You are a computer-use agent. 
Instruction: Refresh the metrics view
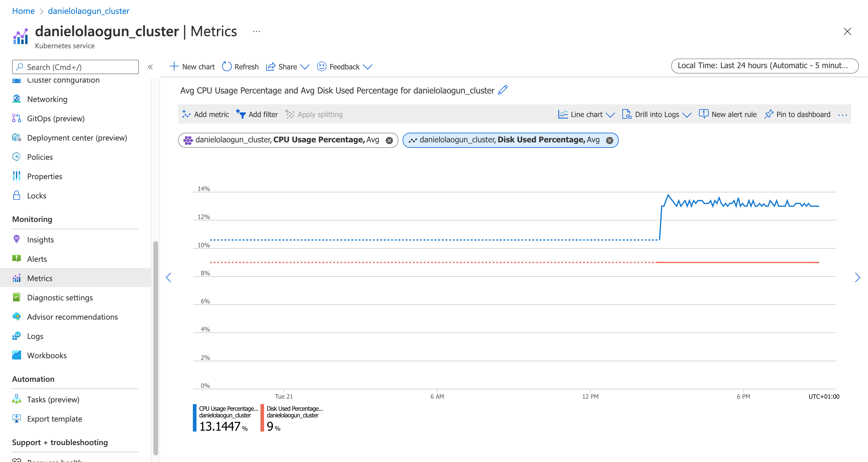coord(240,67)
